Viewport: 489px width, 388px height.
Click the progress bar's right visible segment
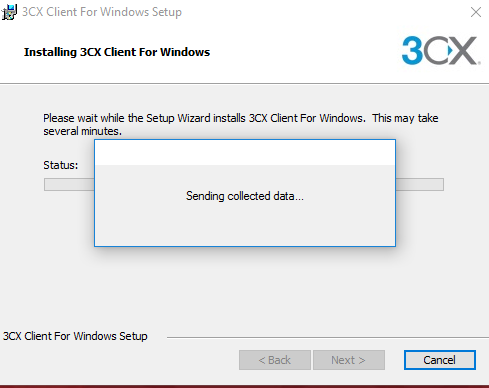coord(420,185)
